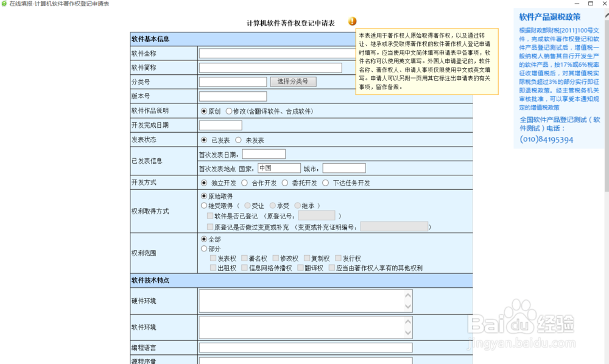This screenshot has height=364, width=609.
Task: Click the 选择分类号 button
Action: click(x=293, y=82)
